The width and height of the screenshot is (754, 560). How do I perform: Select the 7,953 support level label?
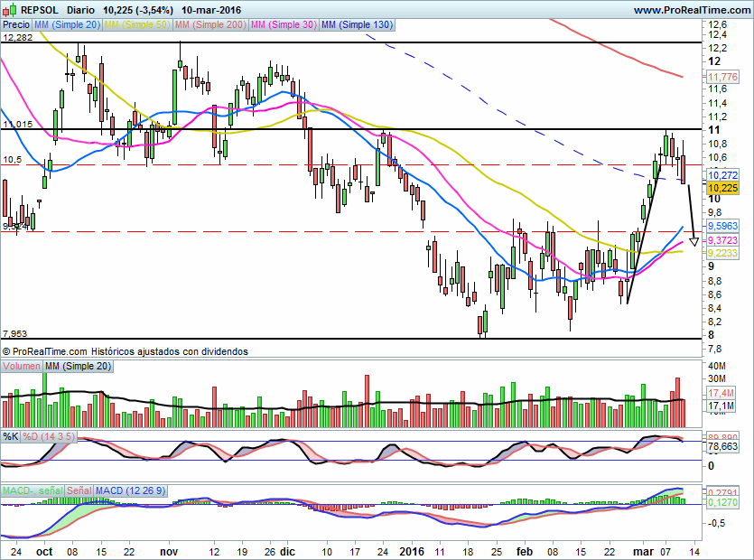tap(15, 333)
